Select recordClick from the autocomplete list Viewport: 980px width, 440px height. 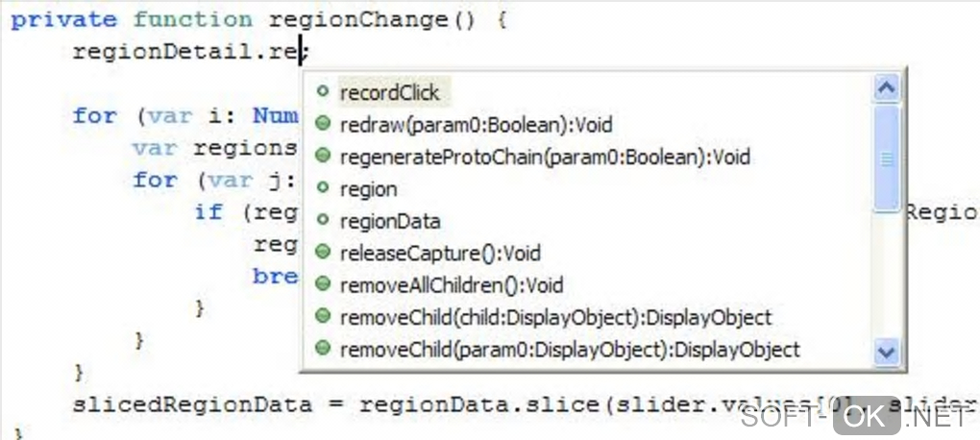pyautogui.click(x=389, y=92)
